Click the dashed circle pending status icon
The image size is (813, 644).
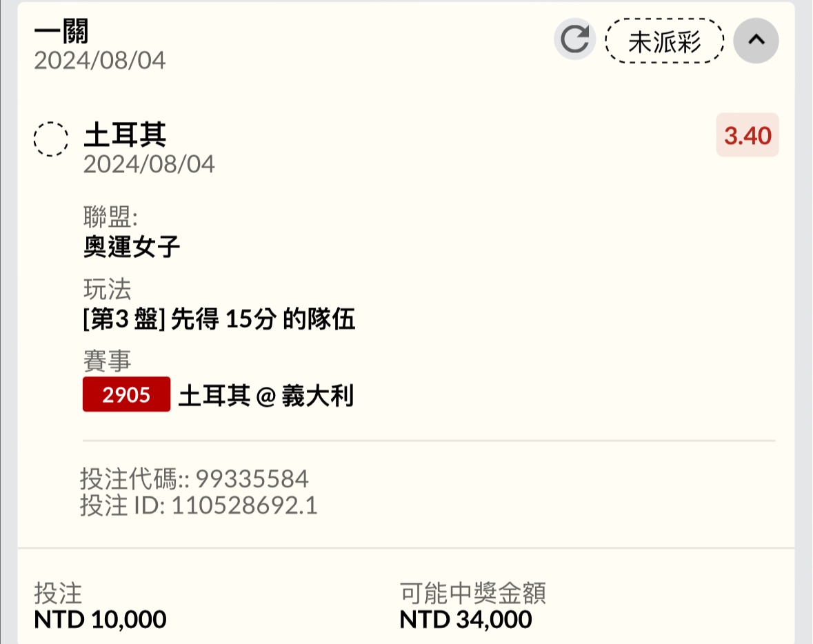tap(51, 139)
